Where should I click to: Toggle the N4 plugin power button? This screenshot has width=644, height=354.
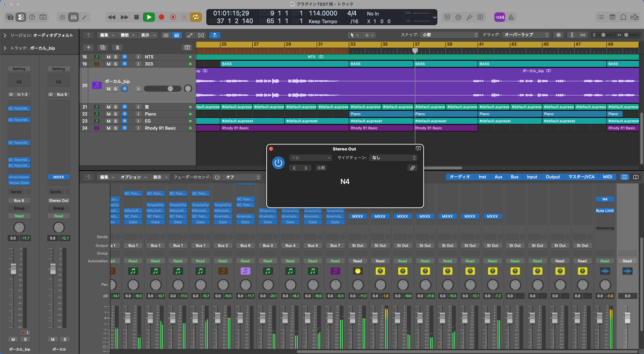(x=278, y=163)
